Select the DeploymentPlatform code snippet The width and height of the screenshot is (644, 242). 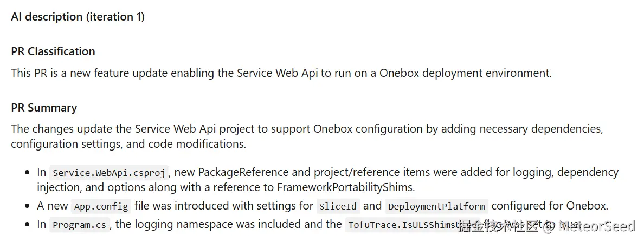point(436,206)
